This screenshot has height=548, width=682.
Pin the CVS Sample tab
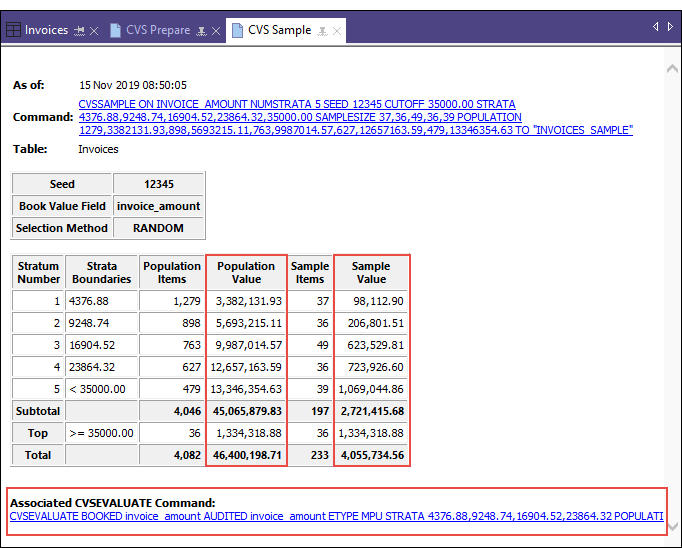pyautogui.click(x=322, y=31)
